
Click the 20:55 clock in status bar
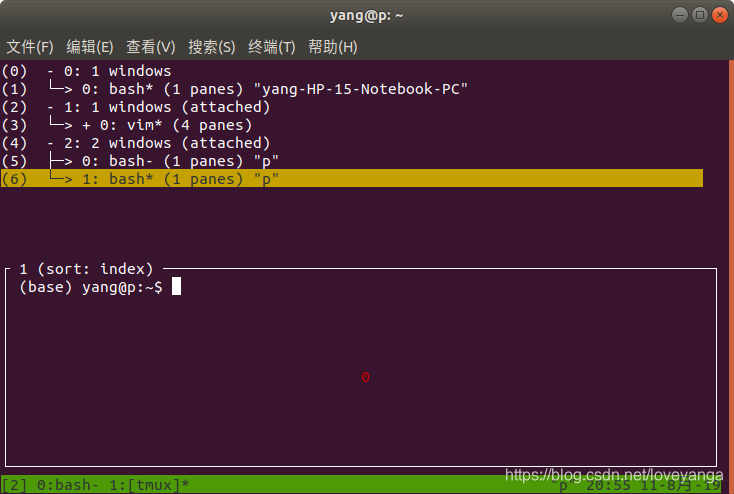[x=609, y=486]
